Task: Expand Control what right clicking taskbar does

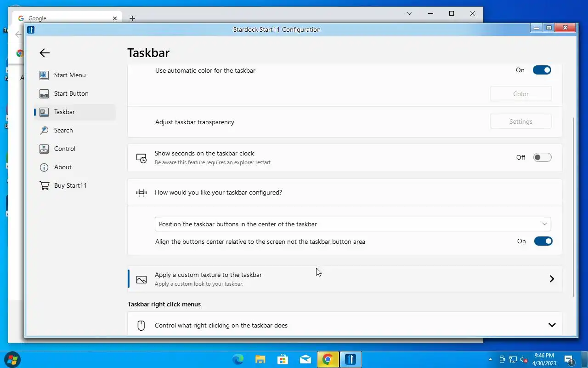Action: pyautogui.click(x=552, y=325)
